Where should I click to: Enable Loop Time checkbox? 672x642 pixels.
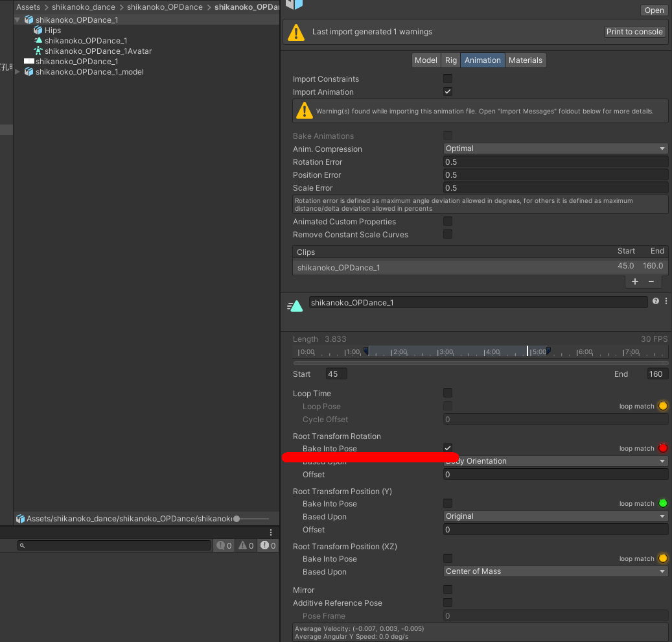coord(448,393)
